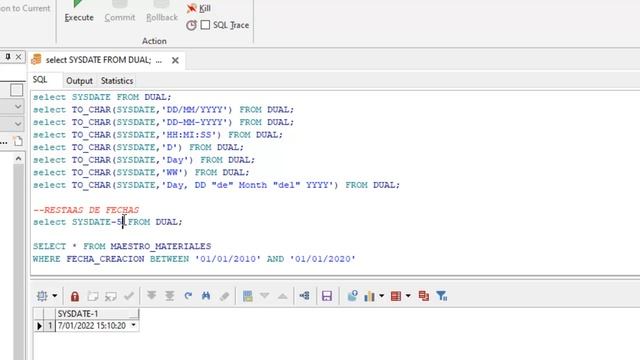
Task: Click the 'HH:MI:SS' format string
Action: 191,135
